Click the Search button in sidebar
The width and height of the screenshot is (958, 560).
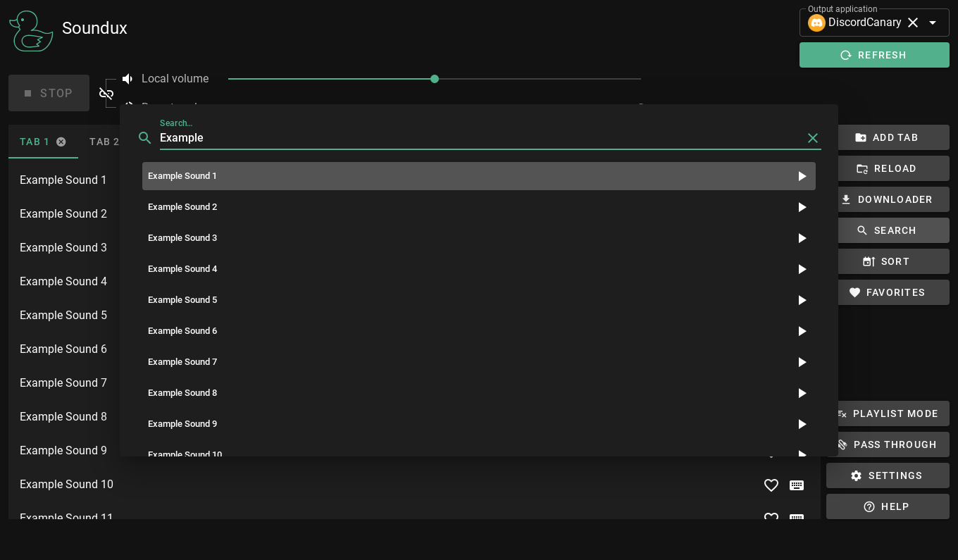893,230
